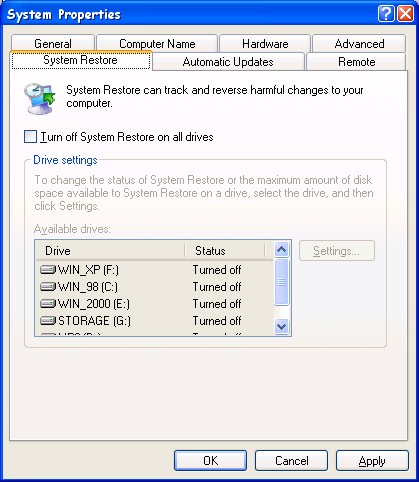Open the Automatic Updates tab
419x482 pixels.
pyautogui.click(x=228, y=62)
